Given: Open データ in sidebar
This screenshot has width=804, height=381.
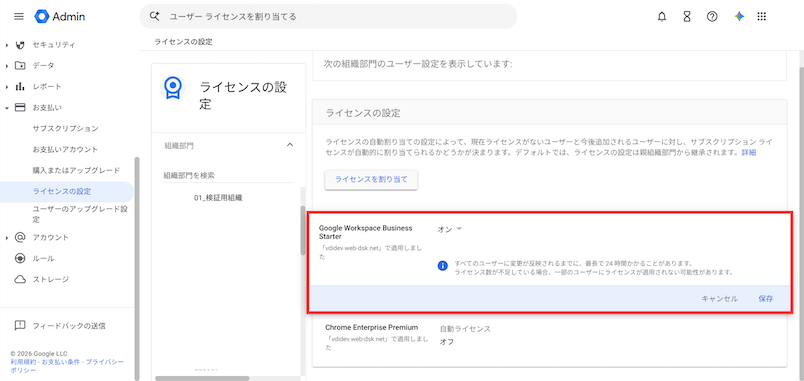Looking at the screenshot, I should 43,66.
